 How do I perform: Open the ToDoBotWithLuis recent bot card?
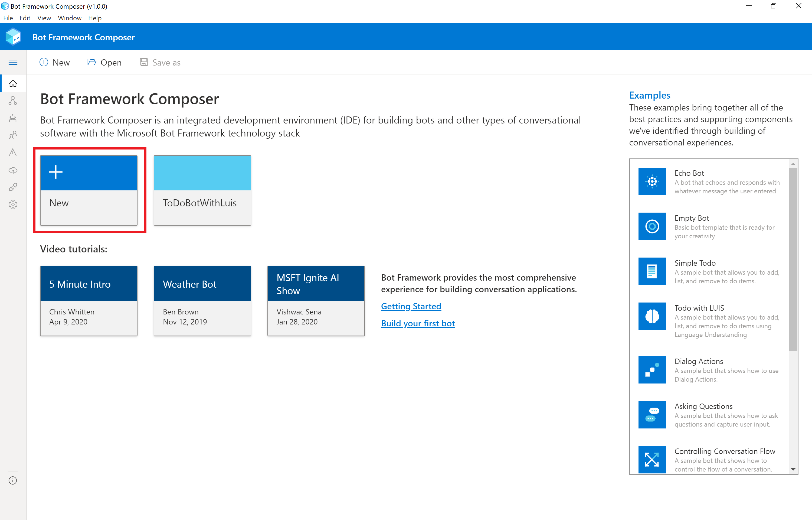(x=202, y=190)
